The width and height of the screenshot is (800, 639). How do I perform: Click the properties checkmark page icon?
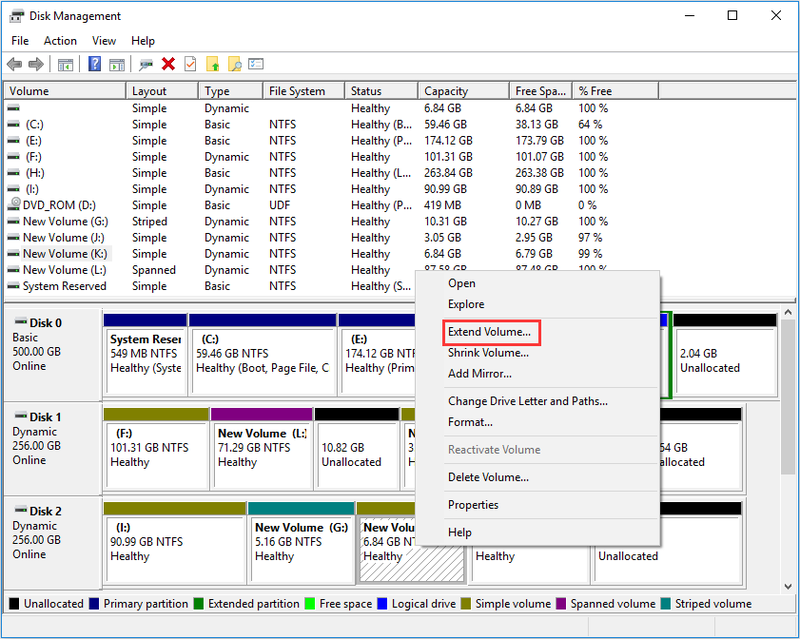(190, 64)
